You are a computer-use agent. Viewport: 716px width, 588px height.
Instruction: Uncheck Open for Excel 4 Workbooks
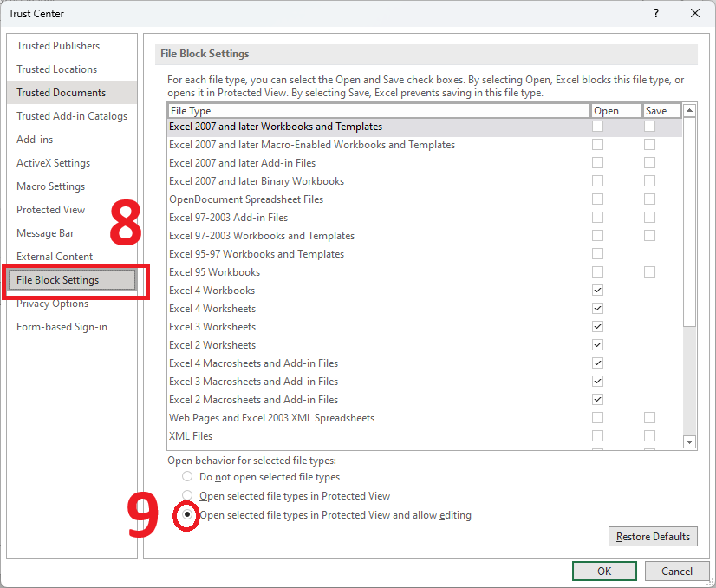(x=597, y=291)
